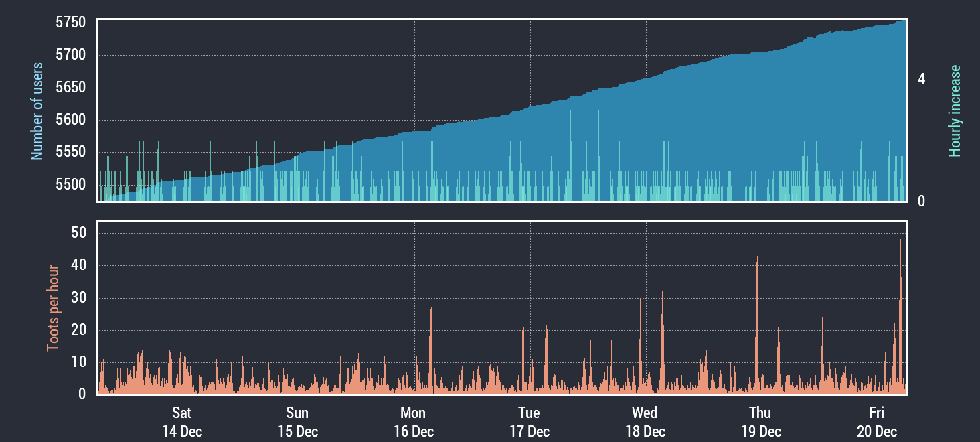Image resolution: width=980 pixels, height=442 pixels.
Task: Click the 5500 users tick label
Action: (x=70, y=184)
